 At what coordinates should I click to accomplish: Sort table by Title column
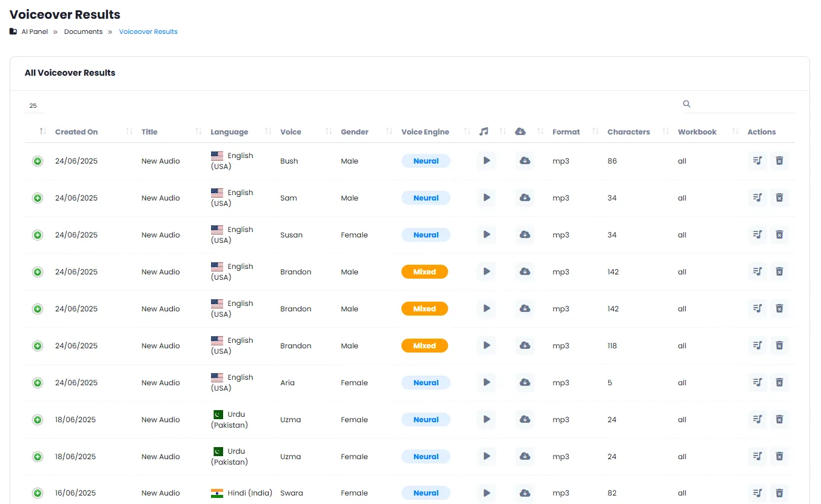pyautogui.click(x=149, y=132)
